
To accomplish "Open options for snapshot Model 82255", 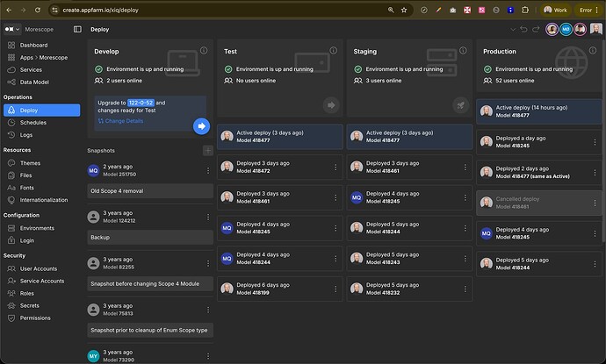I will [x=208, y=263].
